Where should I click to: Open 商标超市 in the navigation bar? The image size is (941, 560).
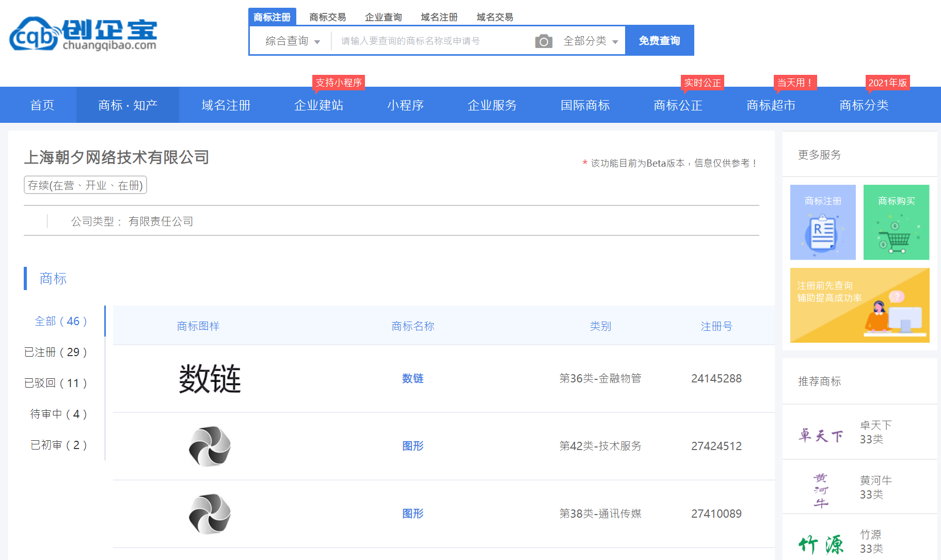(x=771, y=105)
